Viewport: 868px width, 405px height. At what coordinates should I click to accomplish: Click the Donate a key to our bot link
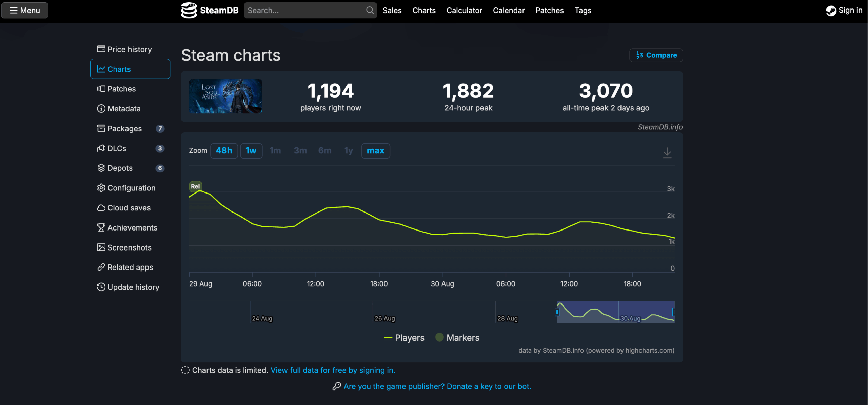tap(437, 386)
